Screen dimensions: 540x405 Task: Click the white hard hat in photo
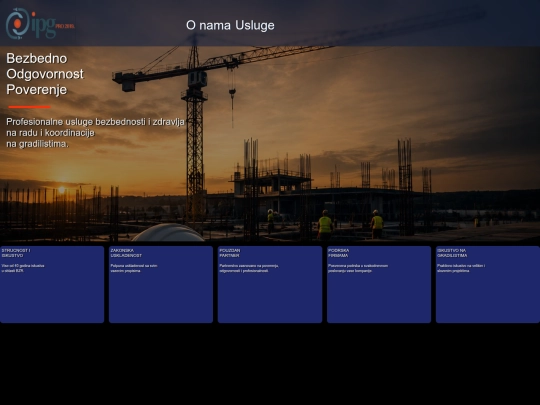coord(168,232)
